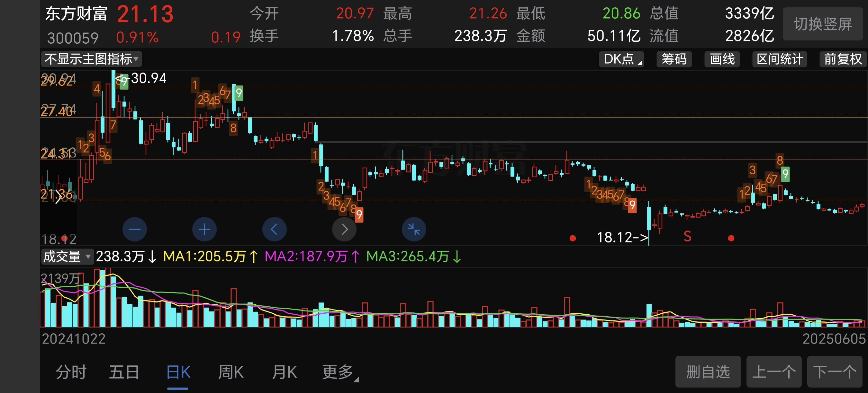Go to next stock with 下一个

tap(835, 372)
